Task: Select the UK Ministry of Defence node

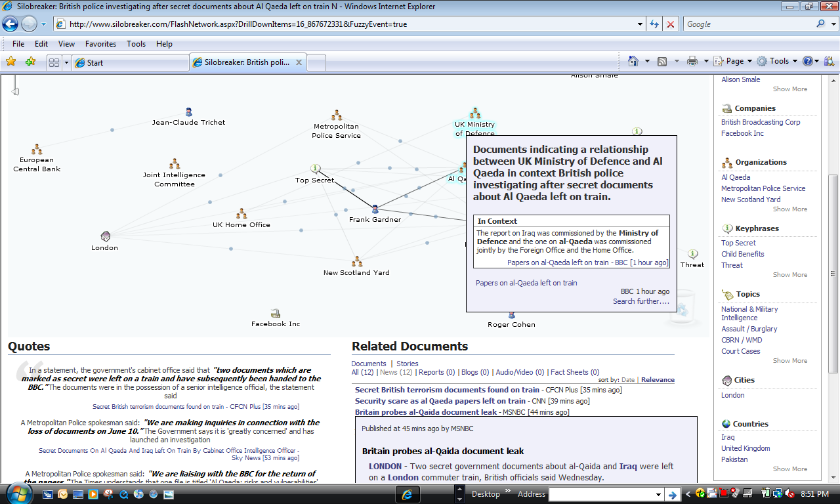Action: (x=475, y=114)
